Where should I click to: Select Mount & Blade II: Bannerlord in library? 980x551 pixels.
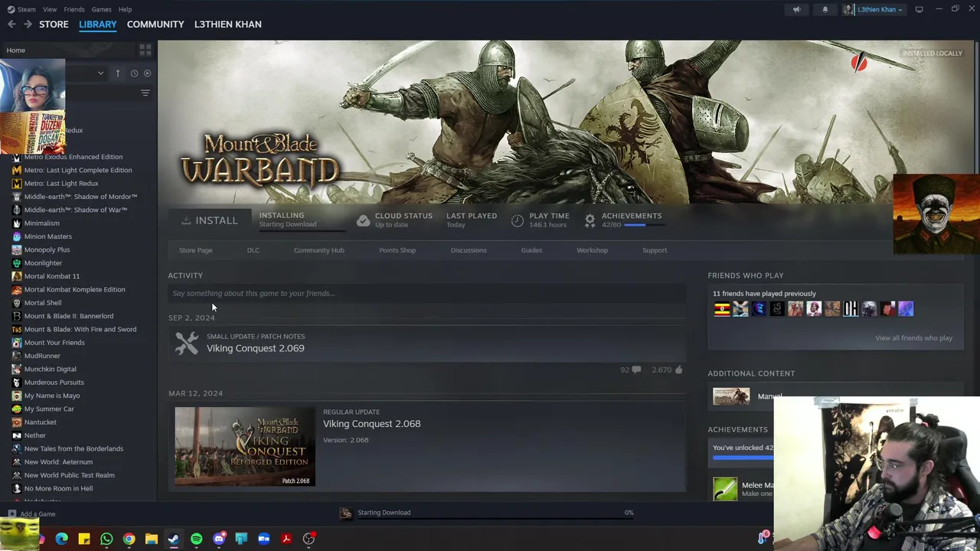pyautogui.click(x=69, y=316)
